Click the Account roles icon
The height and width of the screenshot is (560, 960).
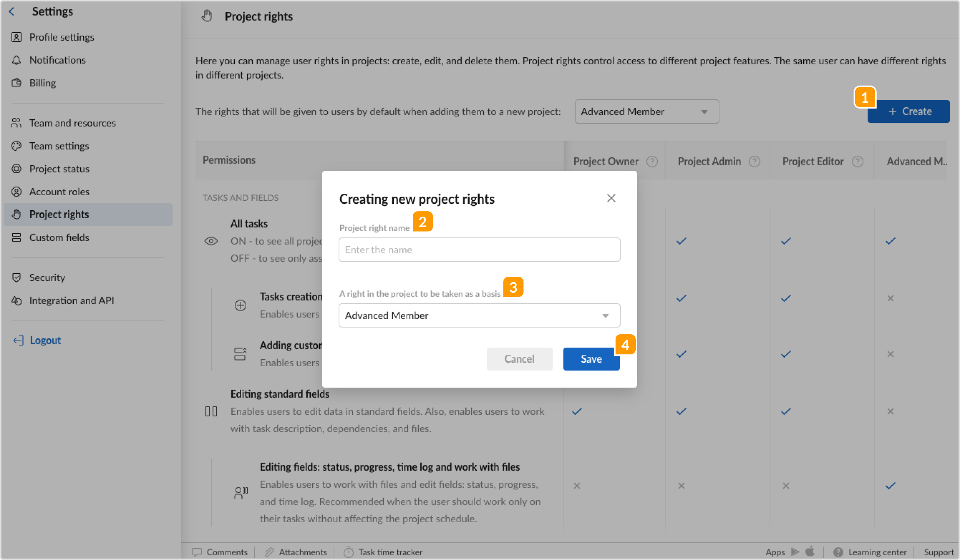[x=17, y=191]
